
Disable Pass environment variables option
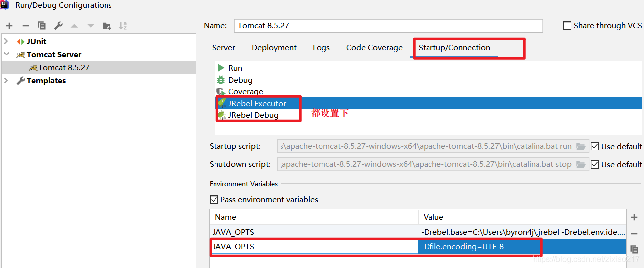[x=214, y=199]
